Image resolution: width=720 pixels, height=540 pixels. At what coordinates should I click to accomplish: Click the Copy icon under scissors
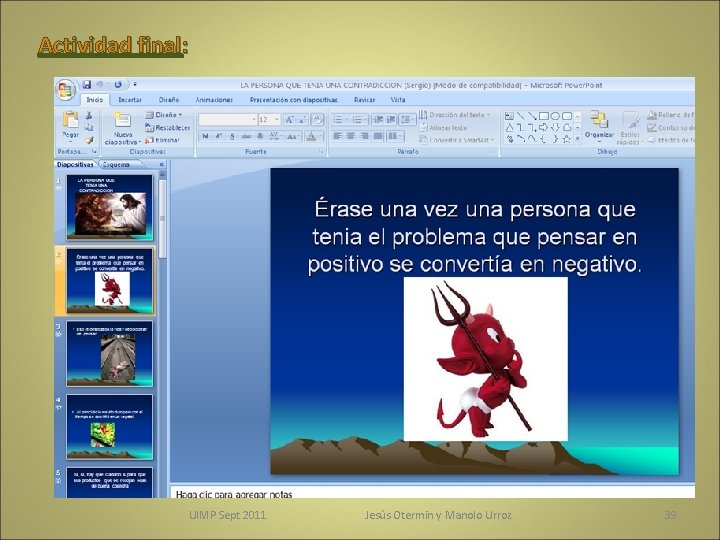[x=89, y=127]
